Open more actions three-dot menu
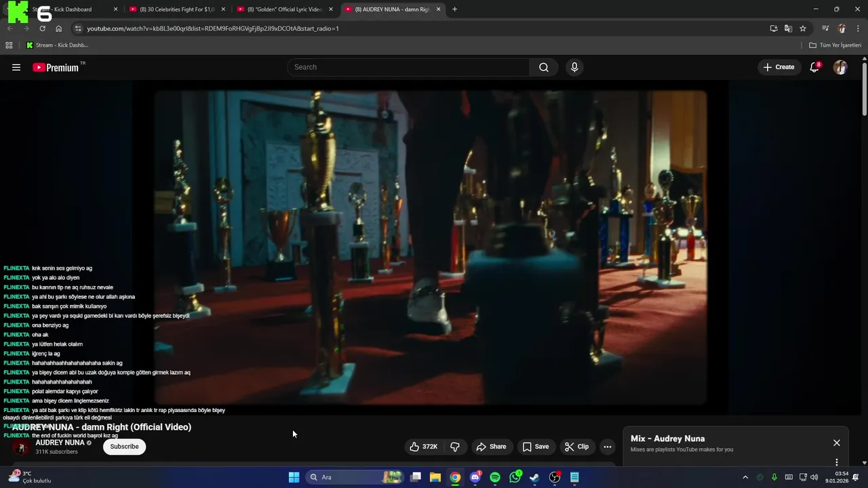This screenshot has height=488, width=868. click(x=608, y=447)
